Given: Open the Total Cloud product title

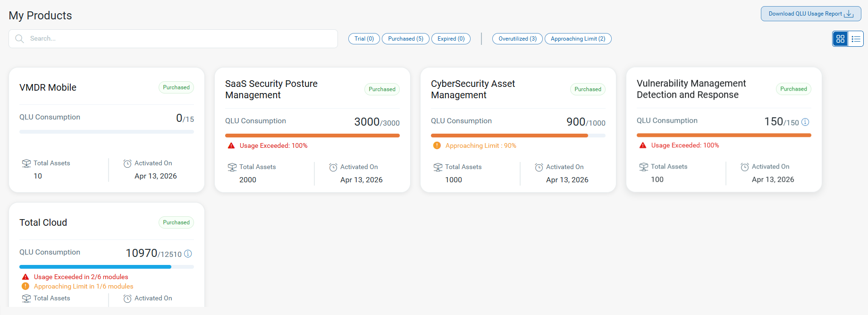Looking at the screenshot, I should pyautogui.click(x=43, y=222).
